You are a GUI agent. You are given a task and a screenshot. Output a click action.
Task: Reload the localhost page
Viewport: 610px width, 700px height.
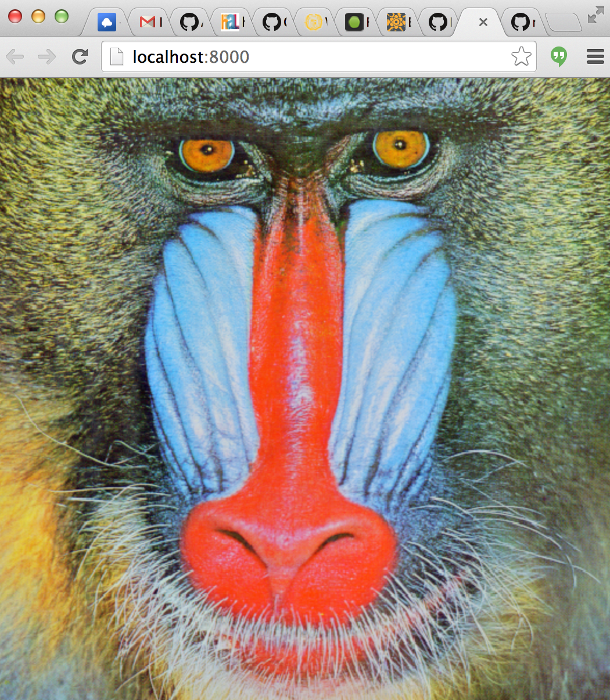tap(80, 56)
